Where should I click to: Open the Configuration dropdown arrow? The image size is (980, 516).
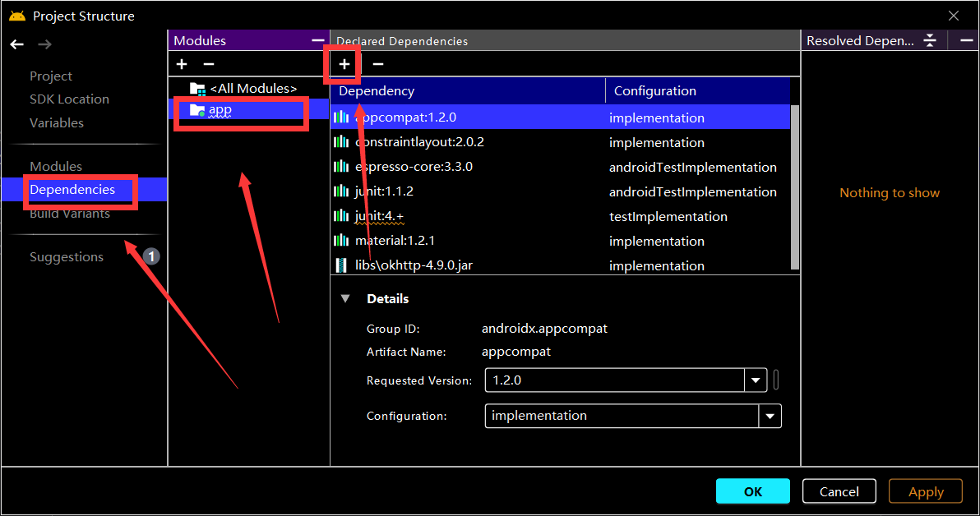point(770,416)
